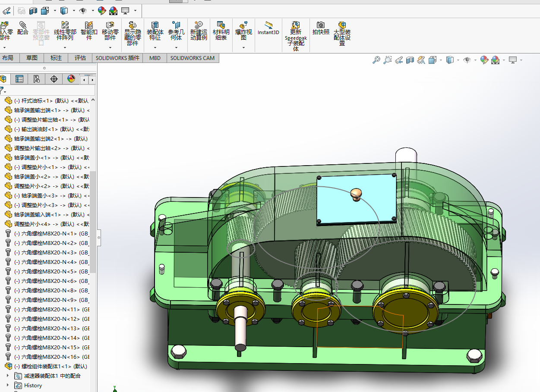
Task: Switch to the SOLIDWORKS CAM tab
Action: [192, 58]
